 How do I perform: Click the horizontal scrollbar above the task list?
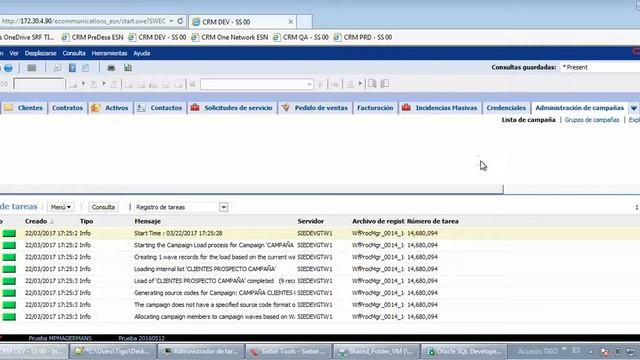[x=251, y=189]
